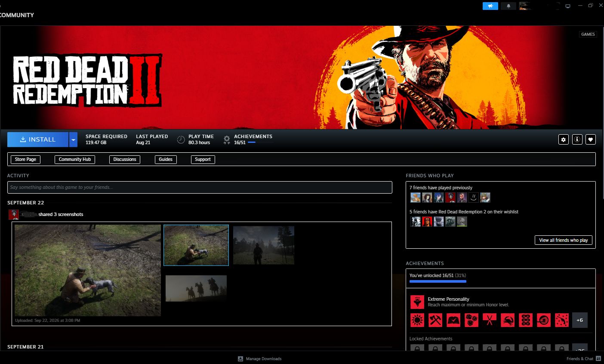
Task: Open the Store Page link
Action: pyautogui.click(x=25, y=159)
